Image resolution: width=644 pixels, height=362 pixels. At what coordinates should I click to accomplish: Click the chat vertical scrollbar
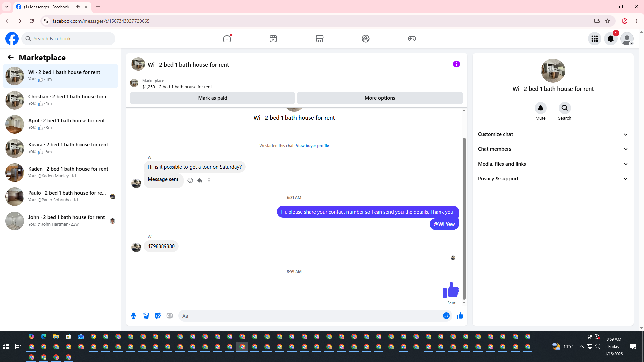[x=464, y=218]
